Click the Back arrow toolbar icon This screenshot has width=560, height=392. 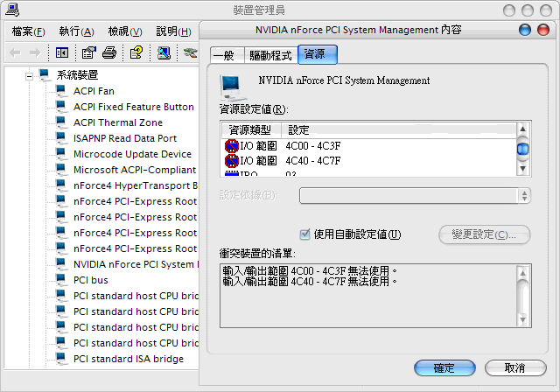pyautogui.click(x=15, y=53)
